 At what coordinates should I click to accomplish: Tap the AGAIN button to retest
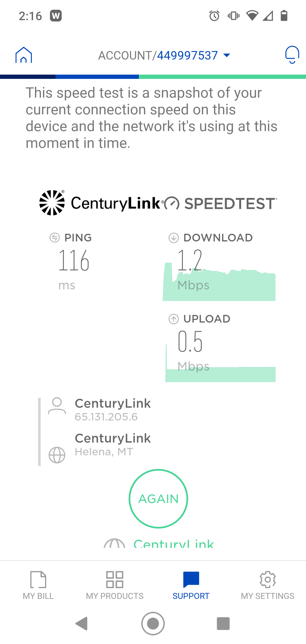[158, 499]
